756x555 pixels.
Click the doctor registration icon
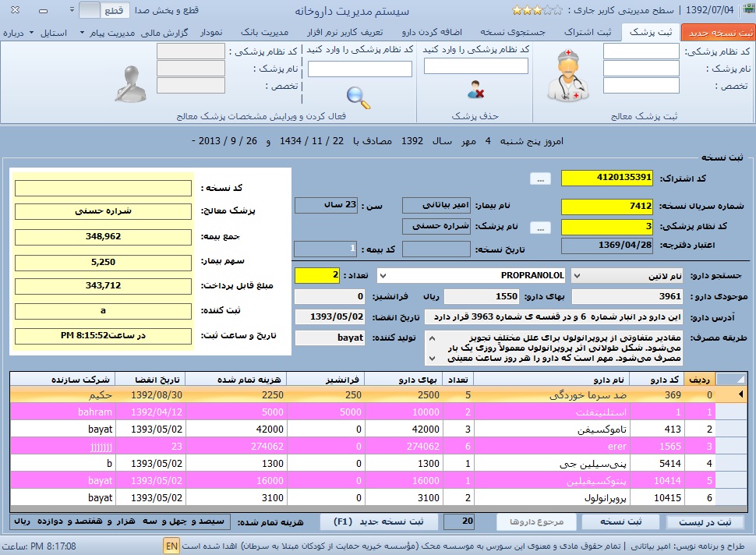566,76
